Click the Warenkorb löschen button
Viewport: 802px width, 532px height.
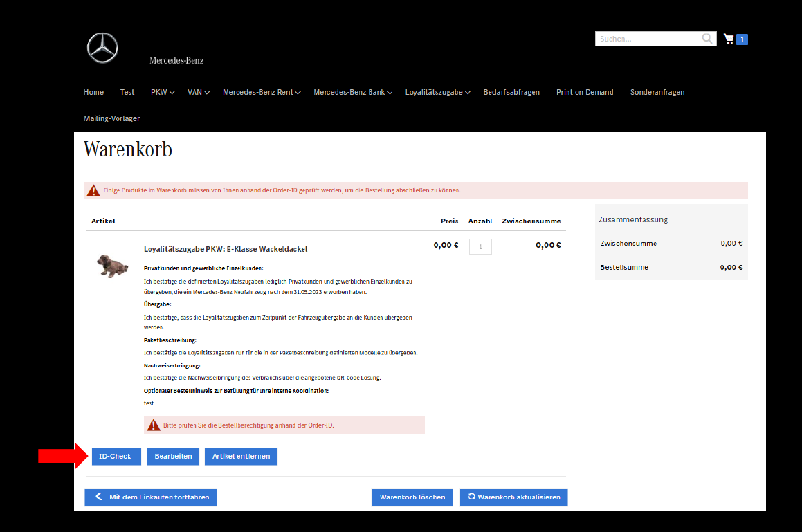[412, 497]
